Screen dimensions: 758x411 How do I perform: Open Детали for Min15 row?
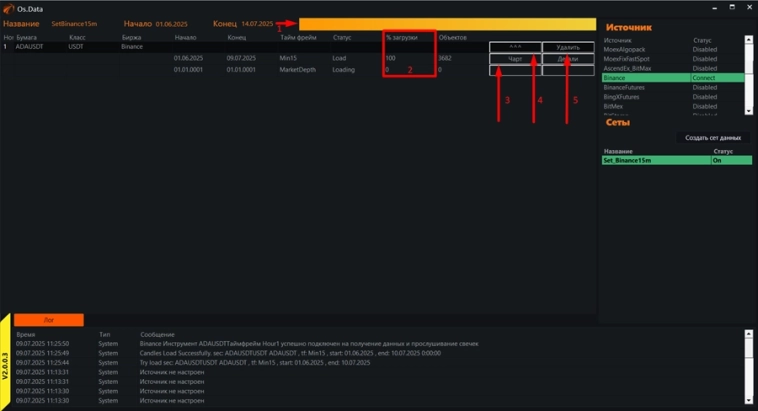(568, 59)
